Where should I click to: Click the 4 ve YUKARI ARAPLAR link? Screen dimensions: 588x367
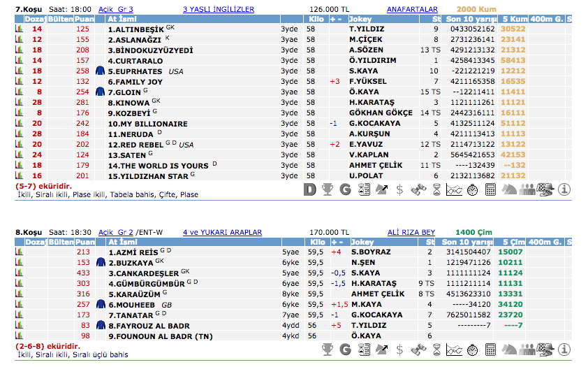tap(222, 232)
